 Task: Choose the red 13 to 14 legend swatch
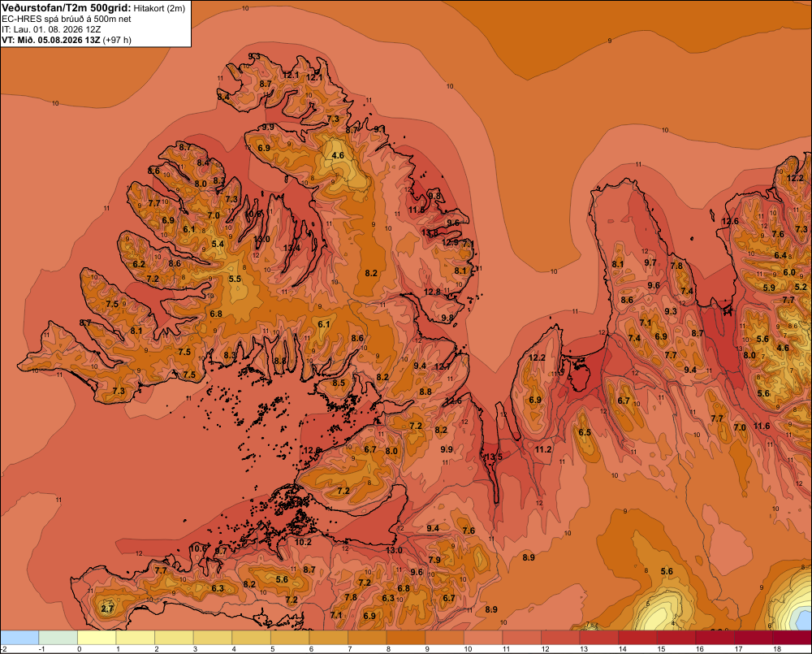point(599,637)
